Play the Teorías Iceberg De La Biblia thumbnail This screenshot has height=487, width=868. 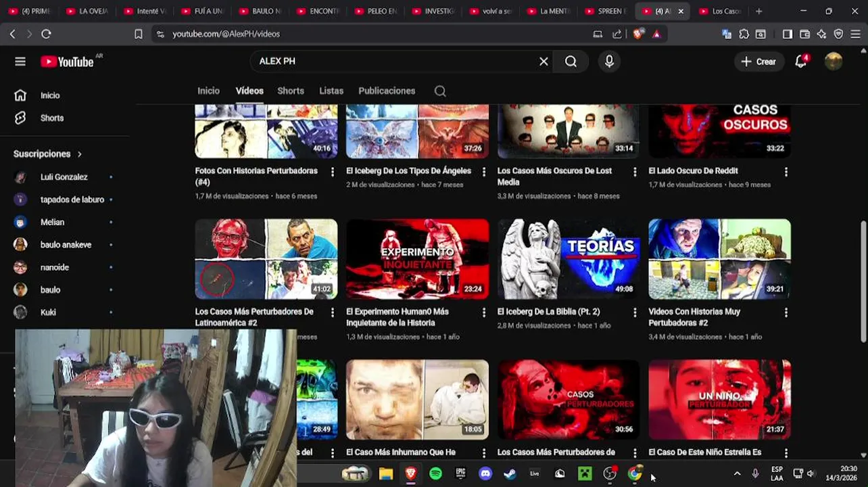(569, 259)
